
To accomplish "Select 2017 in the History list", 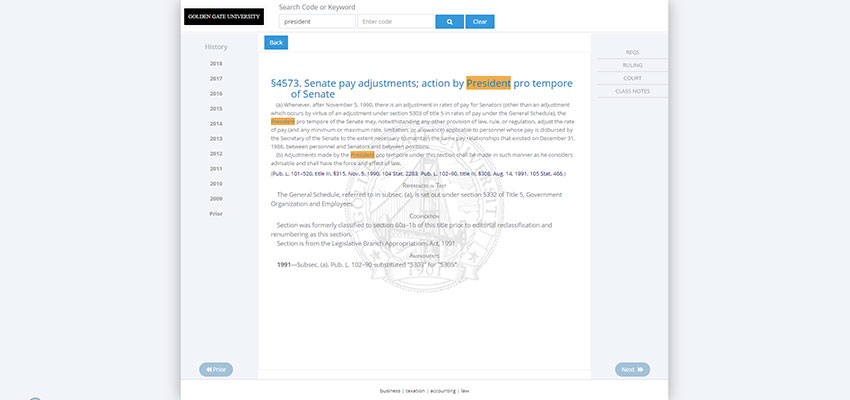I will [x=216, y=79].
